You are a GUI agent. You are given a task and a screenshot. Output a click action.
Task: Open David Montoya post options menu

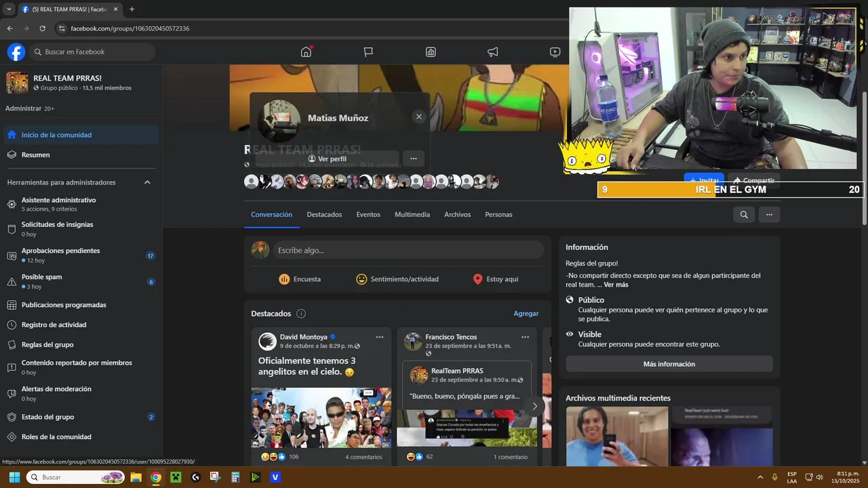click(380, 337)
